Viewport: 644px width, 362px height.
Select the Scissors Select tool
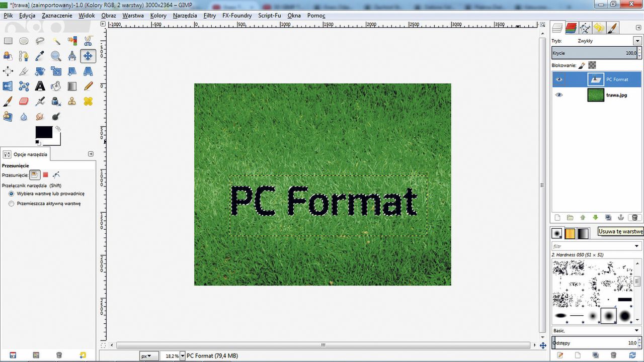coord(88,41)
